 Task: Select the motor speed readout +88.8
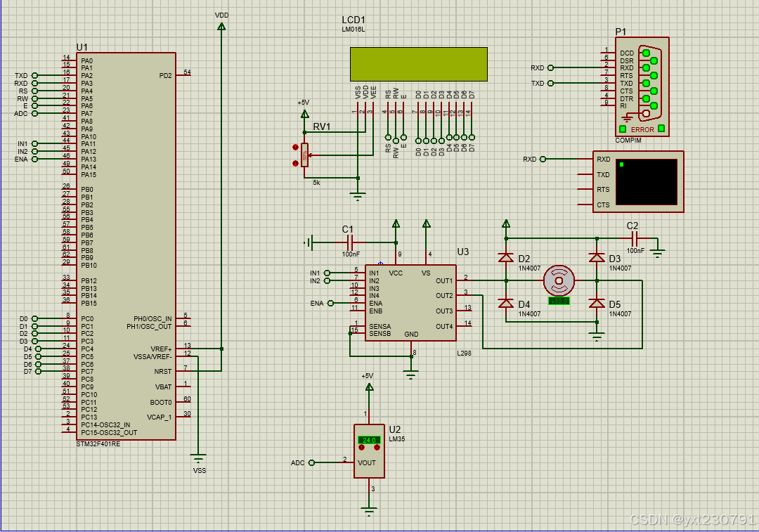click(559, 301)
